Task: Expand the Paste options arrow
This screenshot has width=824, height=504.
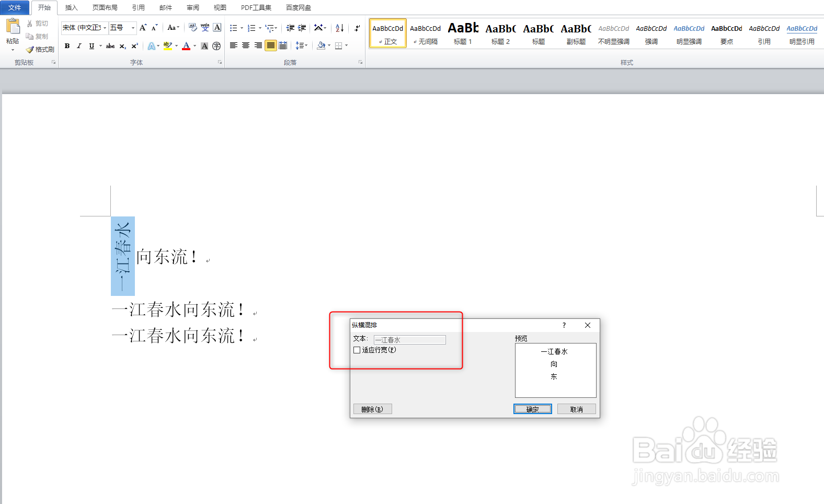Action: 13,50
